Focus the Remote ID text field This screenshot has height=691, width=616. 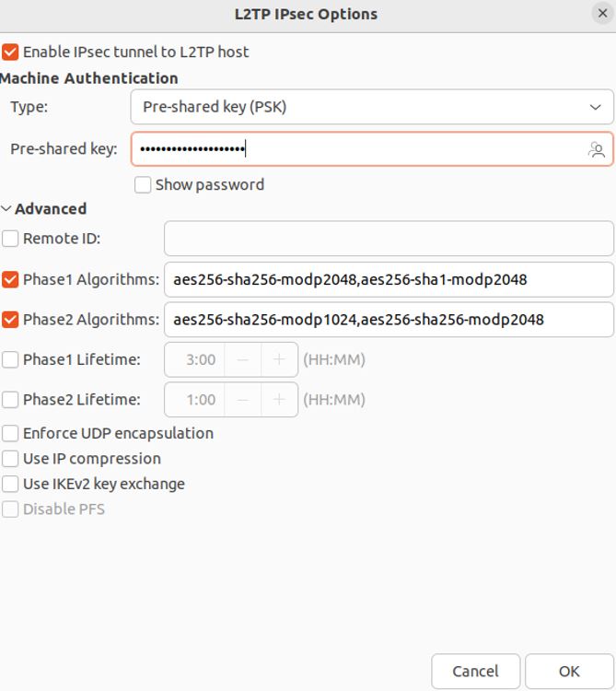[x=388, y=239]
